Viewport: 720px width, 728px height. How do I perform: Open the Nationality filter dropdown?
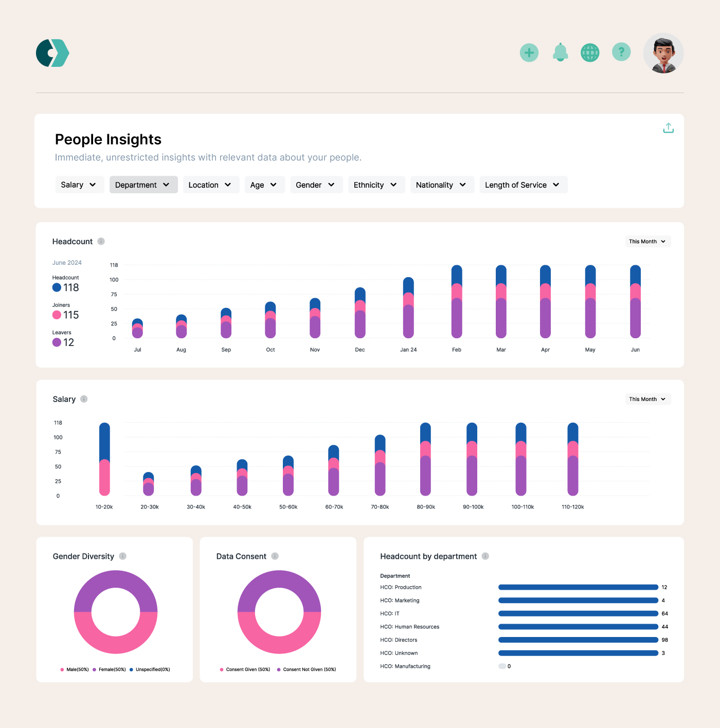click(442, 185)
